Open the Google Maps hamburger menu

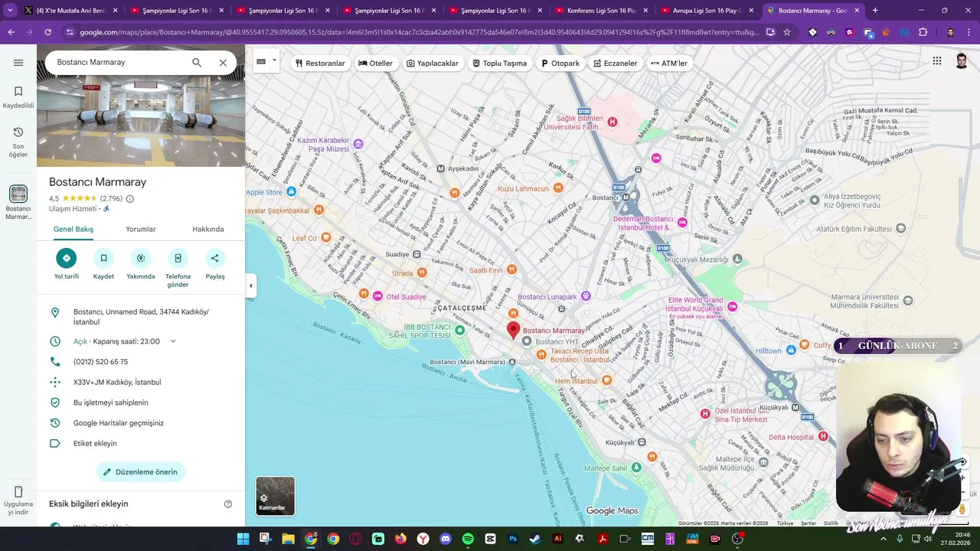click(18, 63)
